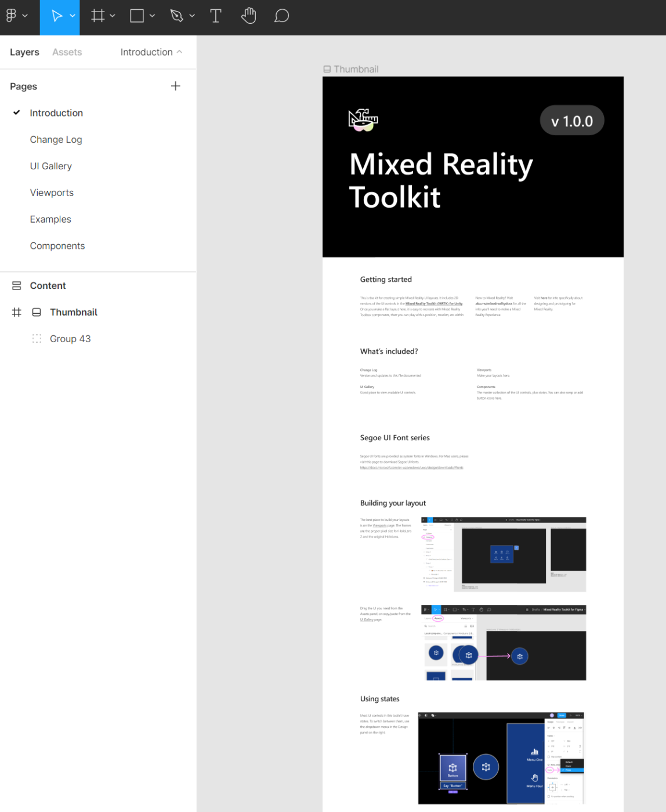Select the Text tool
The image size is (666, 812).
[216, 16]
